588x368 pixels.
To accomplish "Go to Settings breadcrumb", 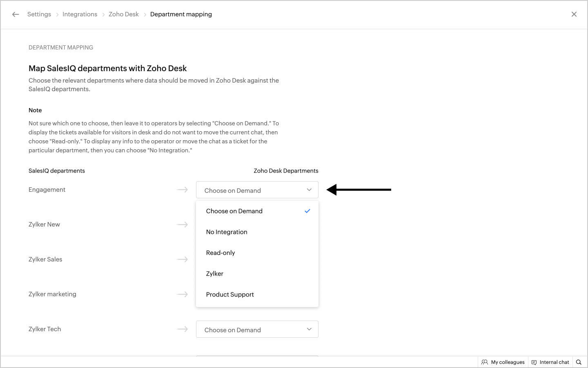I will [39, 14].
